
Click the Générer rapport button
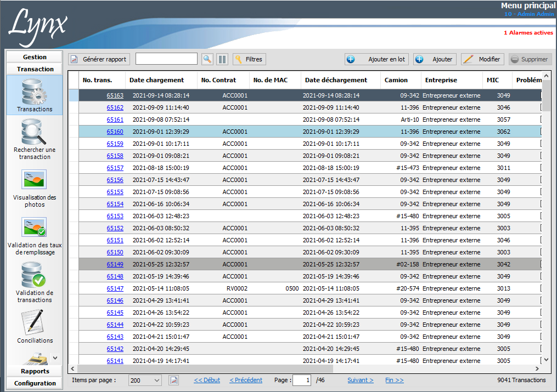[x=99, y=59]
